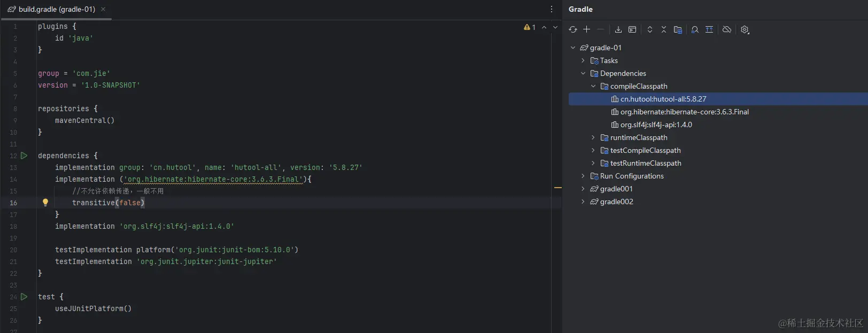Collapse the Dependencies node
This screenshot has width=868, height=333.
[x=583, y=73]
